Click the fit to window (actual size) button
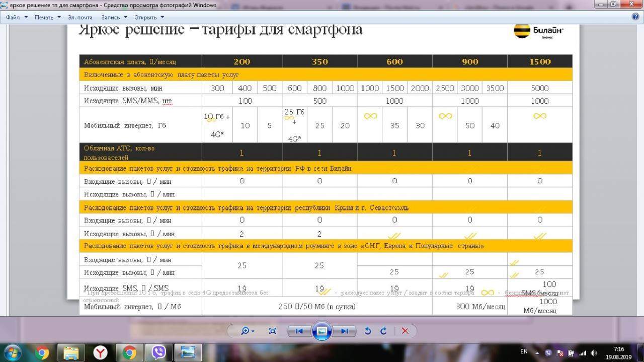Viewport: 644px width, 362px height. click(273, 331)
